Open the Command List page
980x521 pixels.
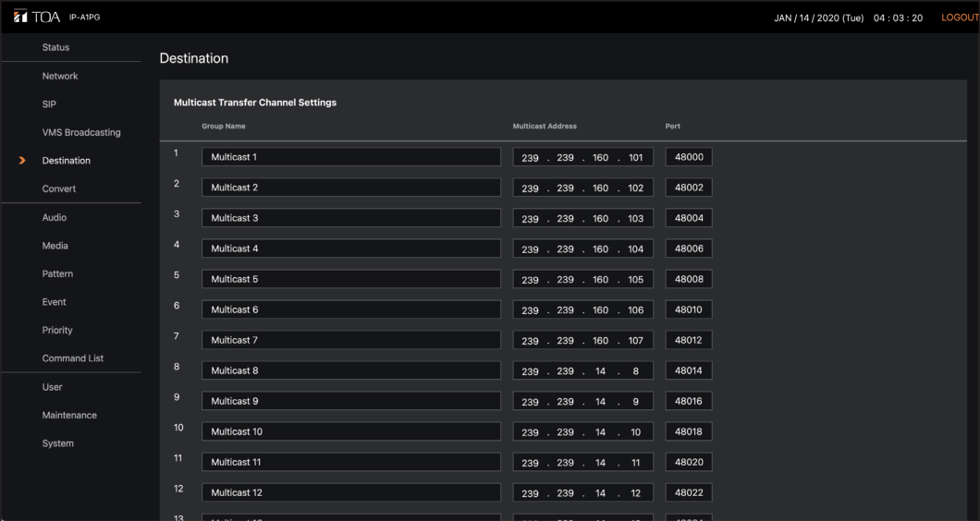pyautogui.click(x=73, y=358)
